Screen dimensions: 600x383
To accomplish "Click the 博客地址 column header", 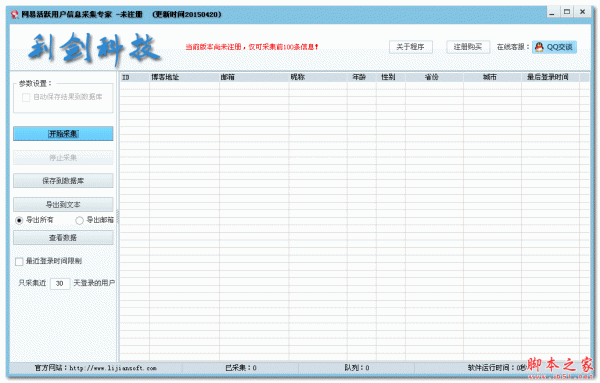I will [x=184, y=77].
